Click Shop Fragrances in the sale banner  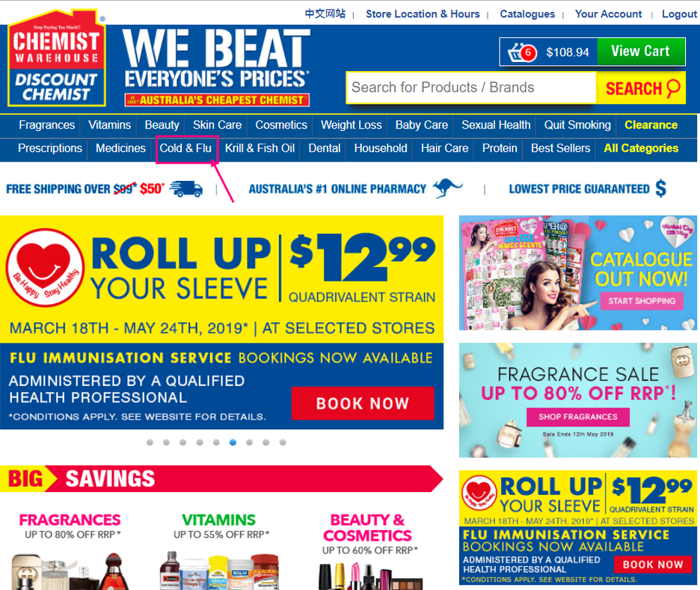(577, 417)
